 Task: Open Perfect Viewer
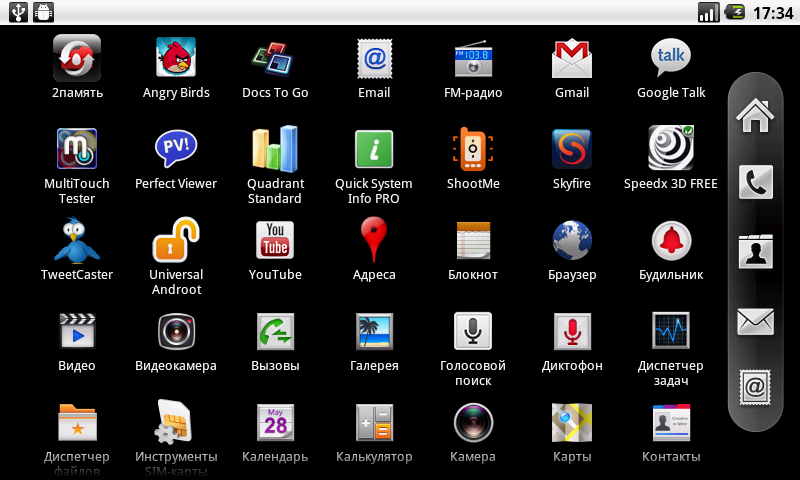coord(176,148)
